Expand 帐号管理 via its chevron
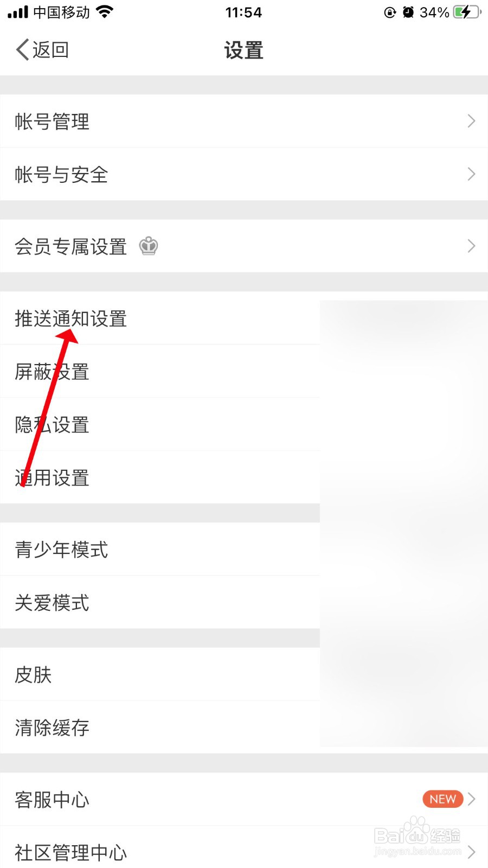 click(x=471, y=121)
